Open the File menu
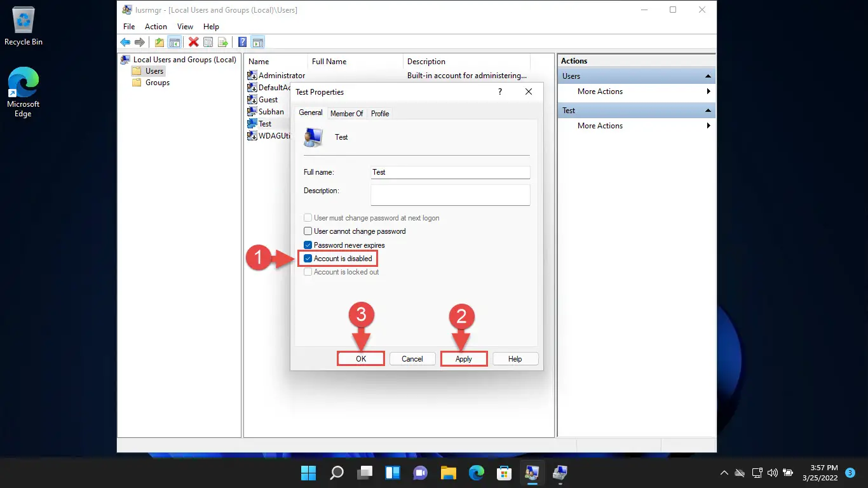868x488 pixels. click(129, 27)
